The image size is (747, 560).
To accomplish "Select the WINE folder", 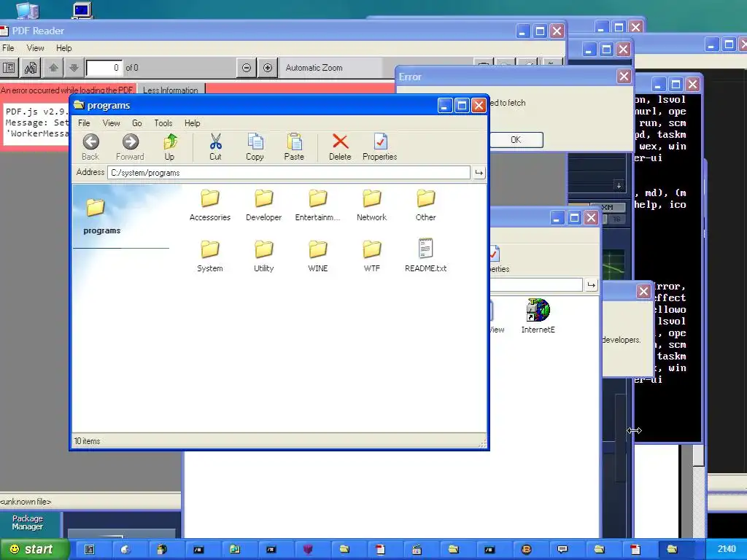I will (318, 256).
